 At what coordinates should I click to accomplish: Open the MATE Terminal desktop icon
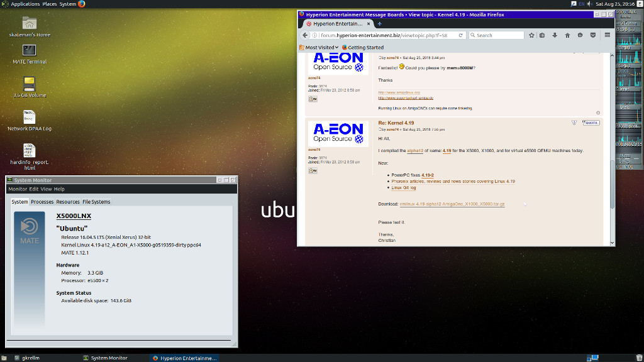(x=29, y=50)
